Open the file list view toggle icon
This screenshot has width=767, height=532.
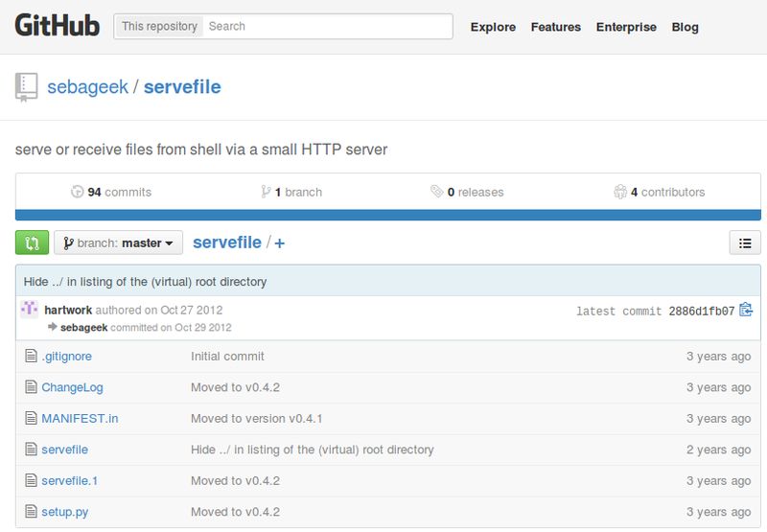pos(745,243)
